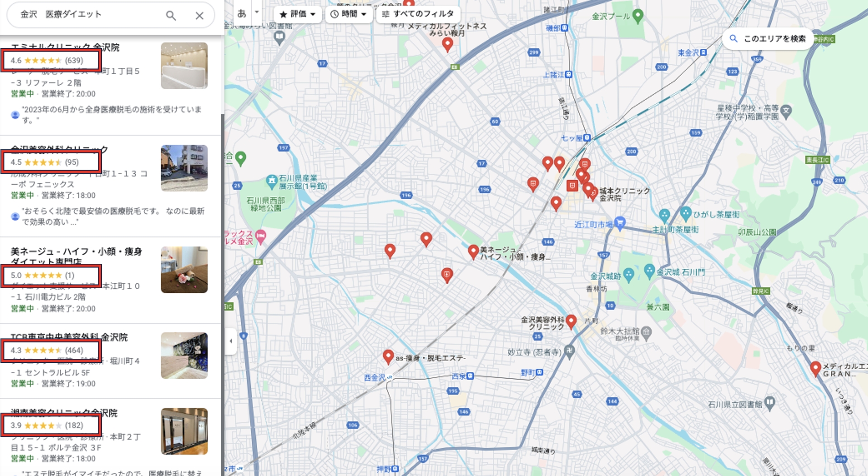Screen dimensions: 868x476
Task: Select the 美ネージュ - ハイフ・小顔・痩身 listing title
Action: click(76, 256)
